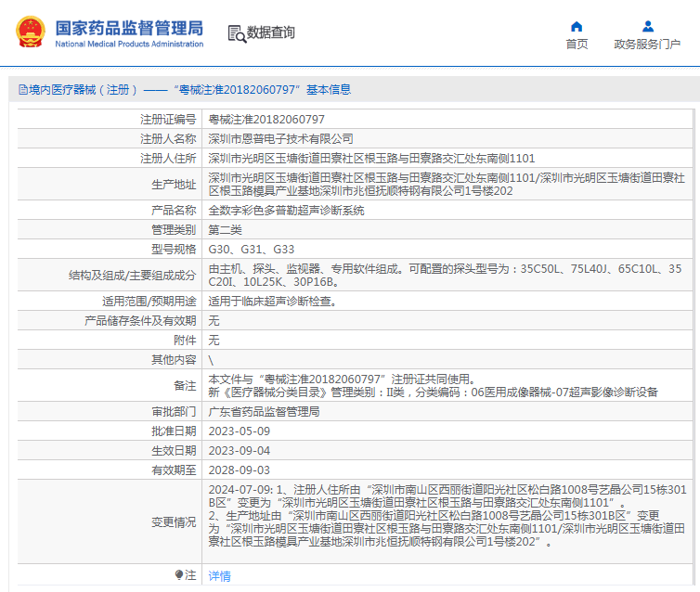Click National Medical Products Administration subtitle
The height and width of the screenshot is (592, 700).
coord(129,45)
